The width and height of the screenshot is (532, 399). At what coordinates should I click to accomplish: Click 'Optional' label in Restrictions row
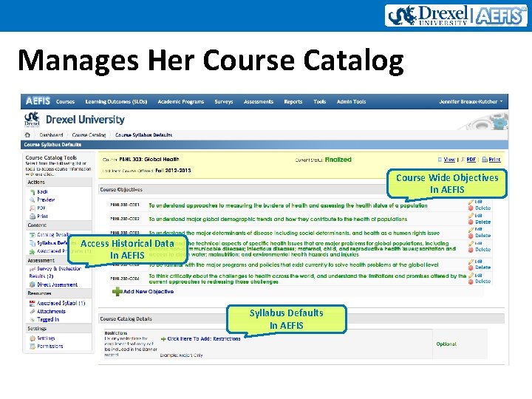[x=446, y=344]
